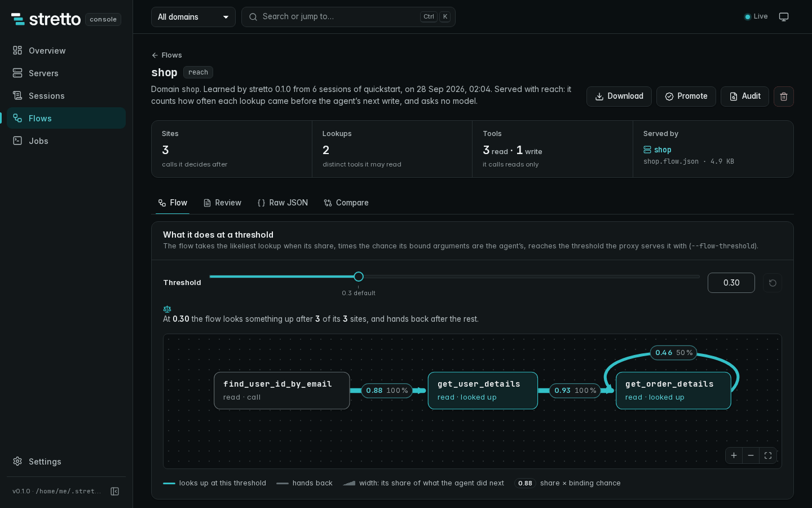Promote the shop flow
The height and width of the screenshot is (508, 812).
click(x=686, y=97)
